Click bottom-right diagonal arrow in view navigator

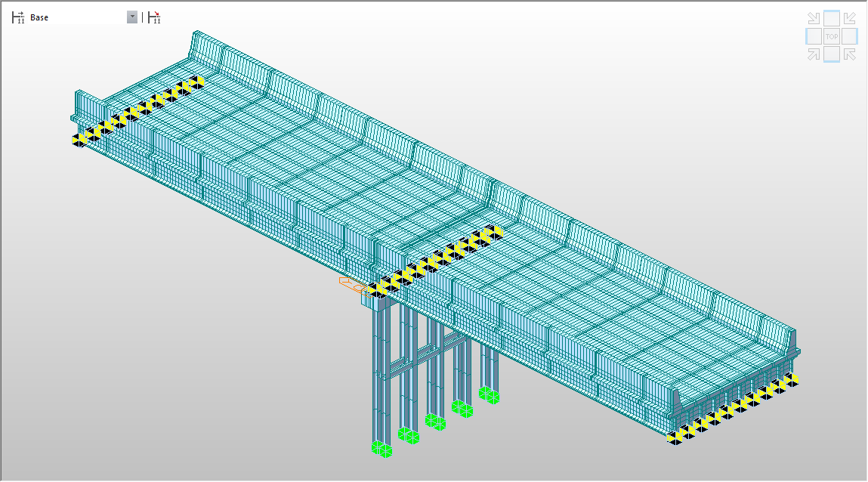tap(850, 54)
